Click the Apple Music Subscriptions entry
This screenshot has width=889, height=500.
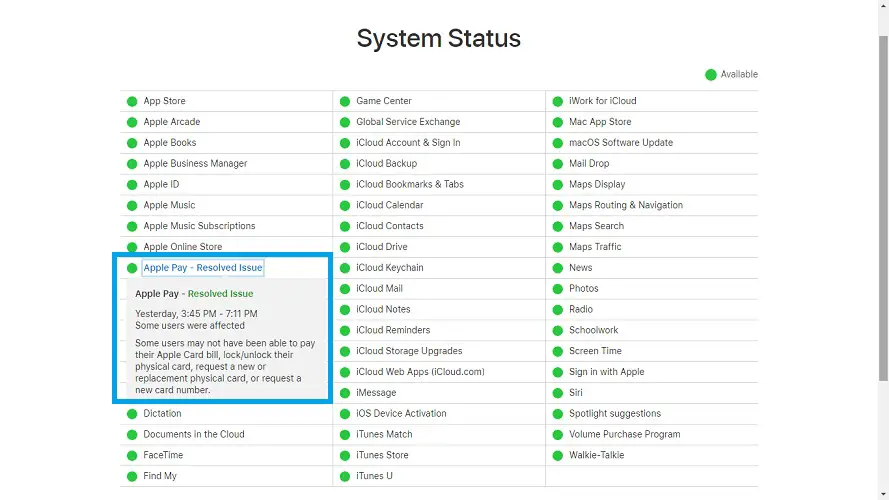pos(199,226)
